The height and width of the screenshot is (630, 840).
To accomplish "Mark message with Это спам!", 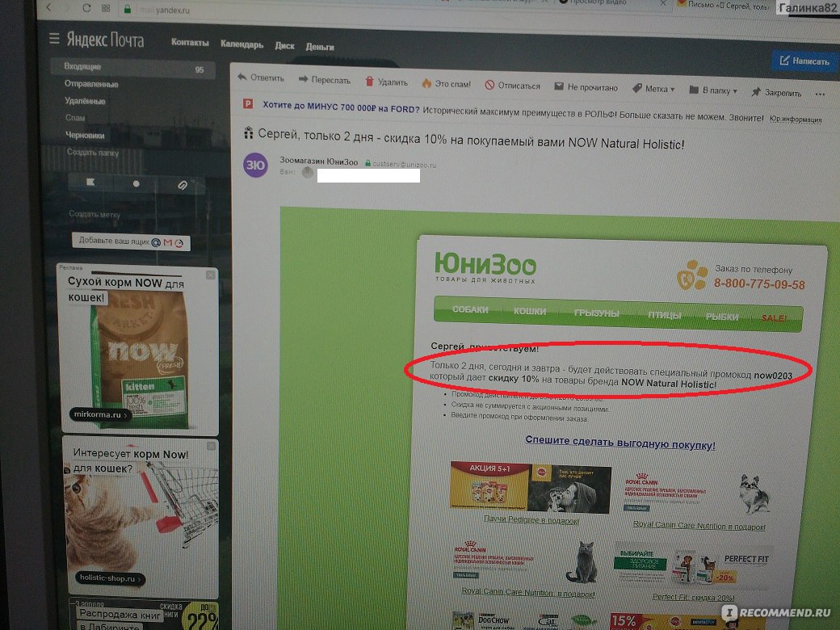I will [446, 83].
